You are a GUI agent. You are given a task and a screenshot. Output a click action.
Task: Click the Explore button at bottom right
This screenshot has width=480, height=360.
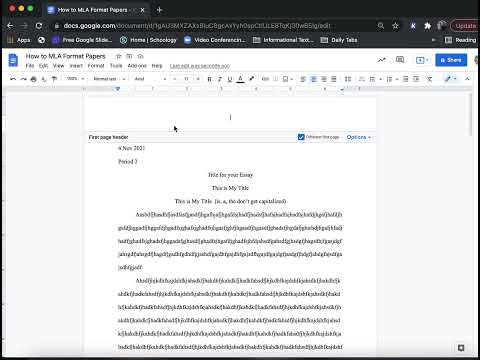tap(461, 348)
